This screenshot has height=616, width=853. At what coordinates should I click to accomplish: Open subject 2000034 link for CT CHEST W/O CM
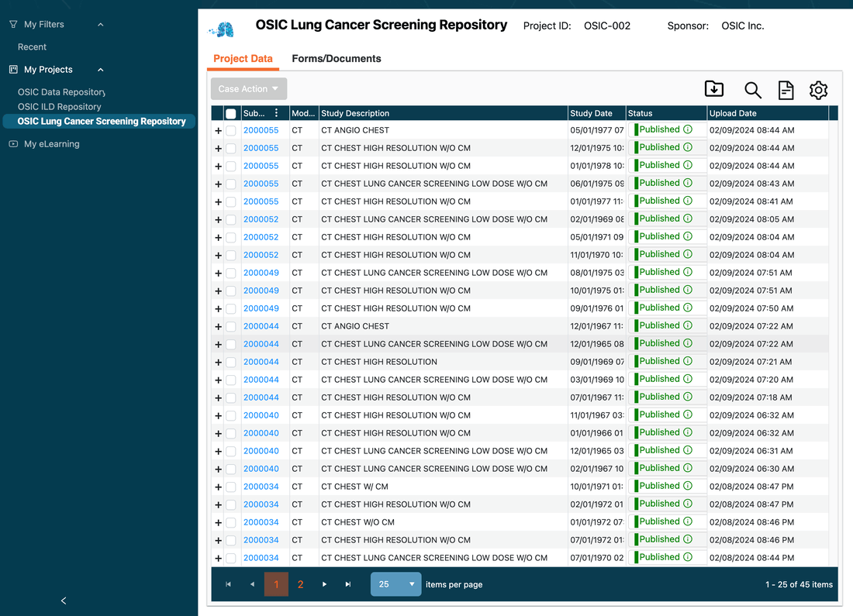pos(261,522)
